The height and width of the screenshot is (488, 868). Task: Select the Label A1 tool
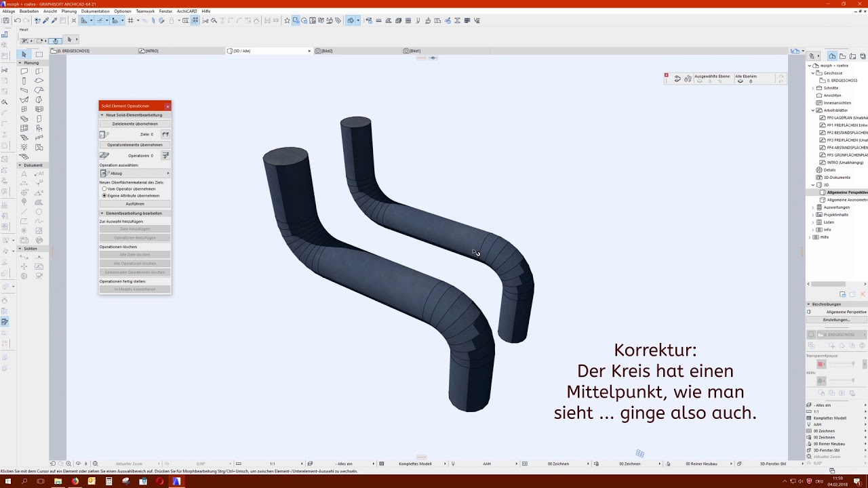[x=39, y=174]
